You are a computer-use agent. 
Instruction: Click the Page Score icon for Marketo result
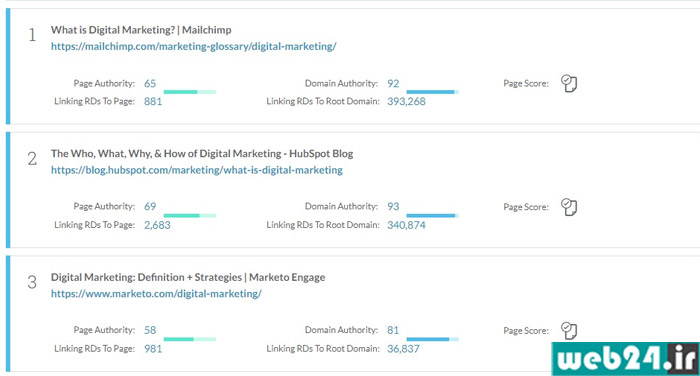click(569, 331)
